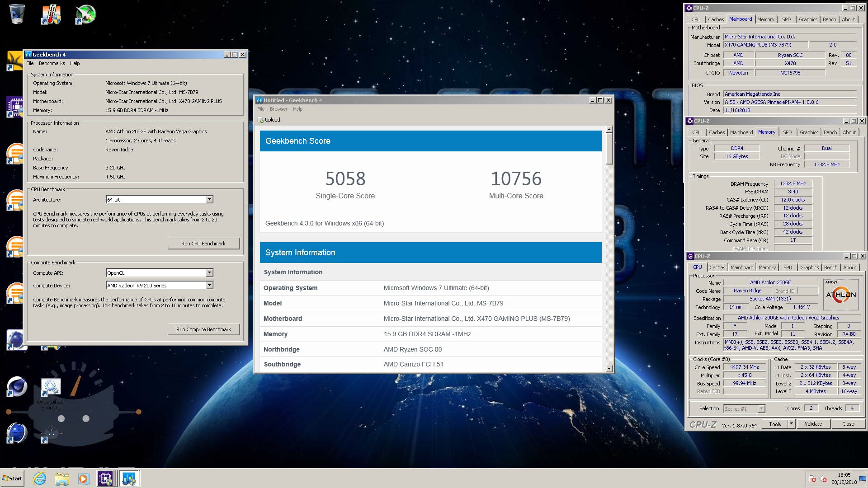The image size is (868, 488).
Task: Open Graphics tab in CPU-Z Memory window
Action: [x=809, y=132]
